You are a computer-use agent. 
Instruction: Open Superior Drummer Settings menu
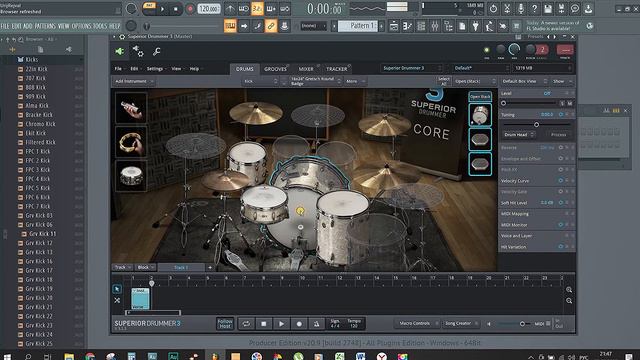click(x=155, y=69)
